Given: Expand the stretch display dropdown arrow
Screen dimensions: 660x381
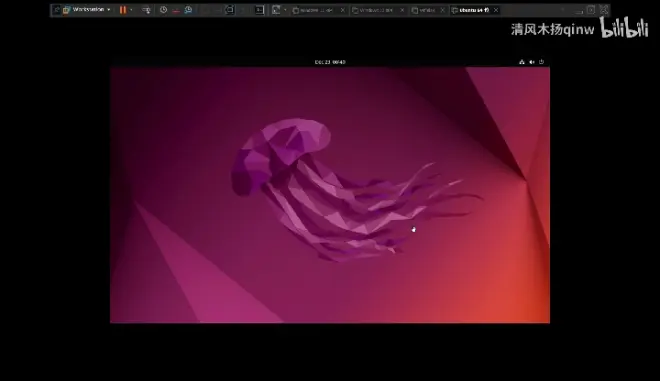Looking at the screenshot, I should pos(285,10).
